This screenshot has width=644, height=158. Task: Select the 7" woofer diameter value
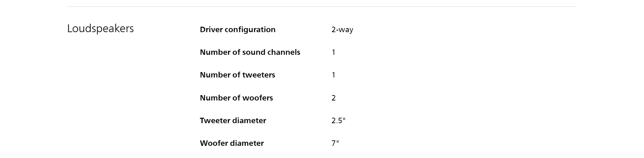pyautogui.click(x=335, y=143)
